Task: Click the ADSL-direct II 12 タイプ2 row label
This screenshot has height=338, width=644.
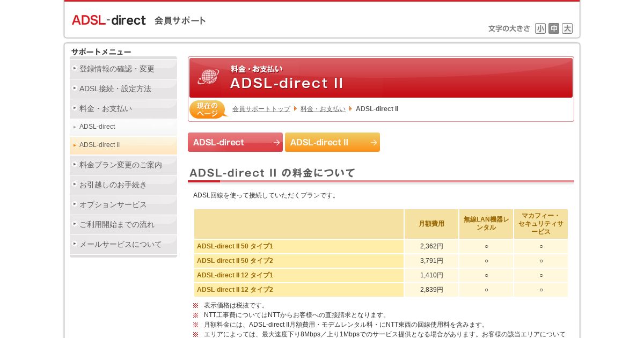Action: point(299,290)
